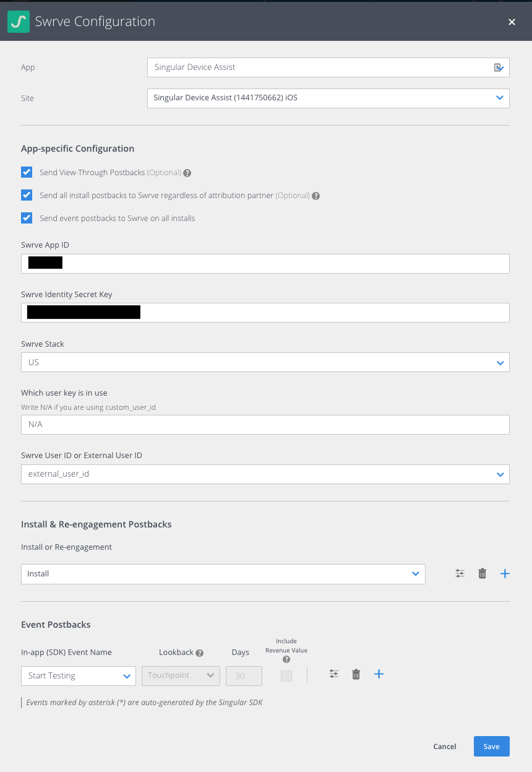Uncheck Send all install postbacks to Swrve
This screenshot has height=772, width=532.
click(27, 195)
